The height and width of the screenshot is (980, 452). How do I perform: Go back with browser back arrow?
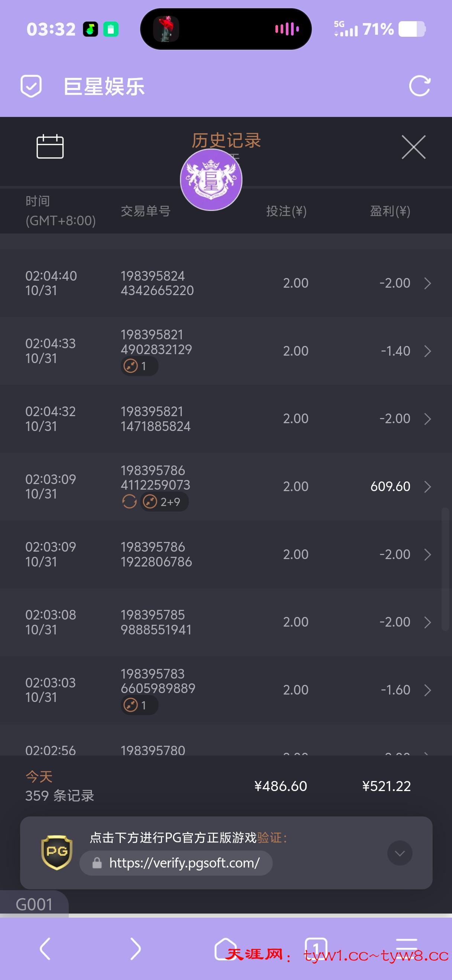coord(45,948)
